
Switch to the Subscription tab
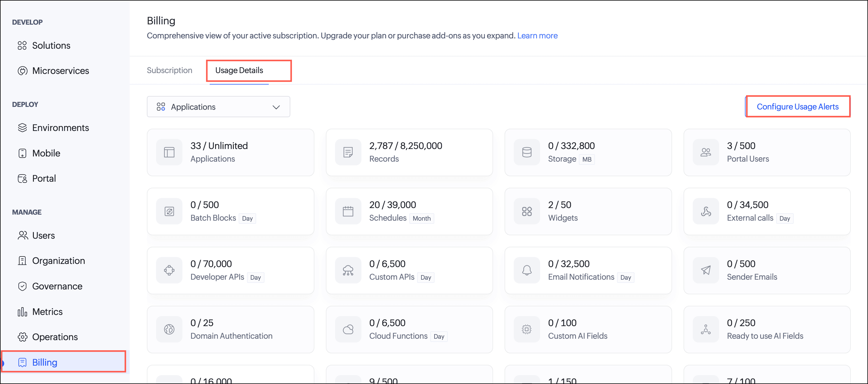pos(170,70)
